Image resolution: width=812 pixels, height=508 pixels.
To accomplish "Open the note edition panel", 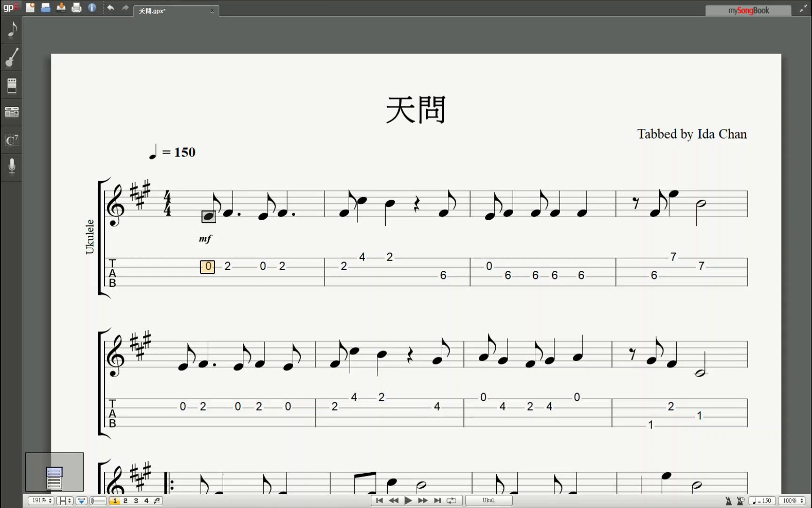I will point(12,30).
